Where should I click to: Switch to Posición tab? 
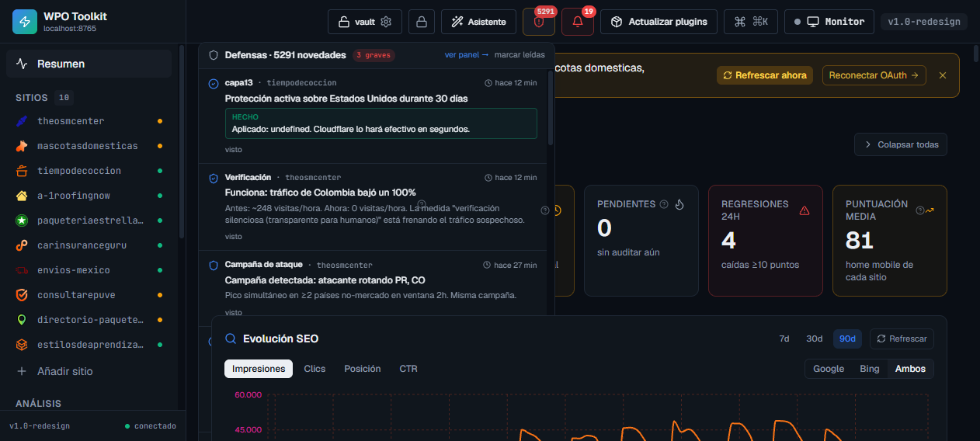pos(363,369)
